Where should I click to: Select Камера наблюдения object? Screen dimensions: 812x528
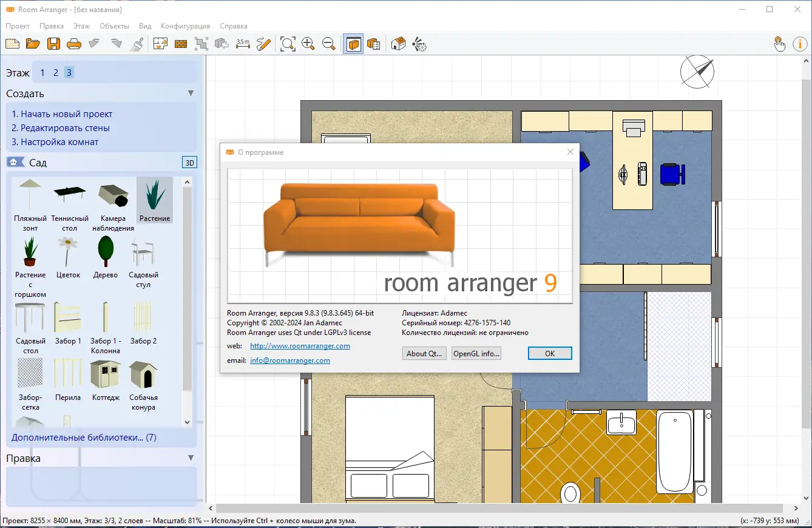coord(113,205)
